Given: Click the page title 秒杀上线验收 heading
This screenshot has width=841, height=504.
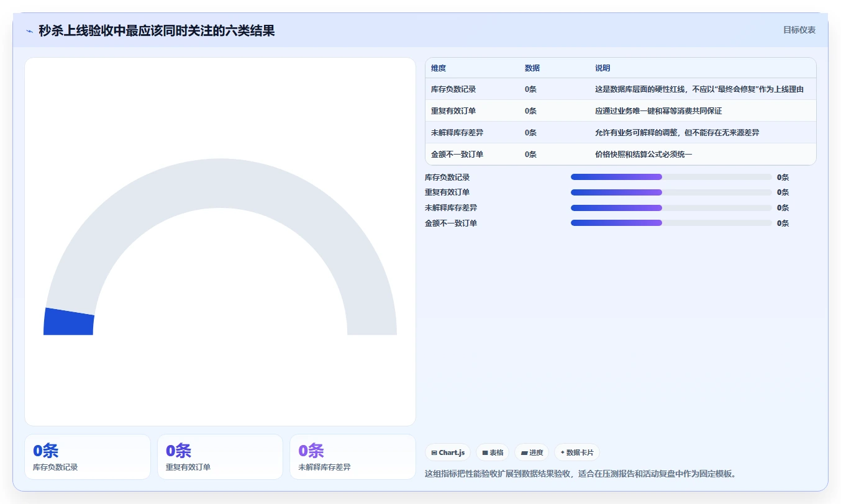Looking at the screenshot, I should click(x=157, y=30).
